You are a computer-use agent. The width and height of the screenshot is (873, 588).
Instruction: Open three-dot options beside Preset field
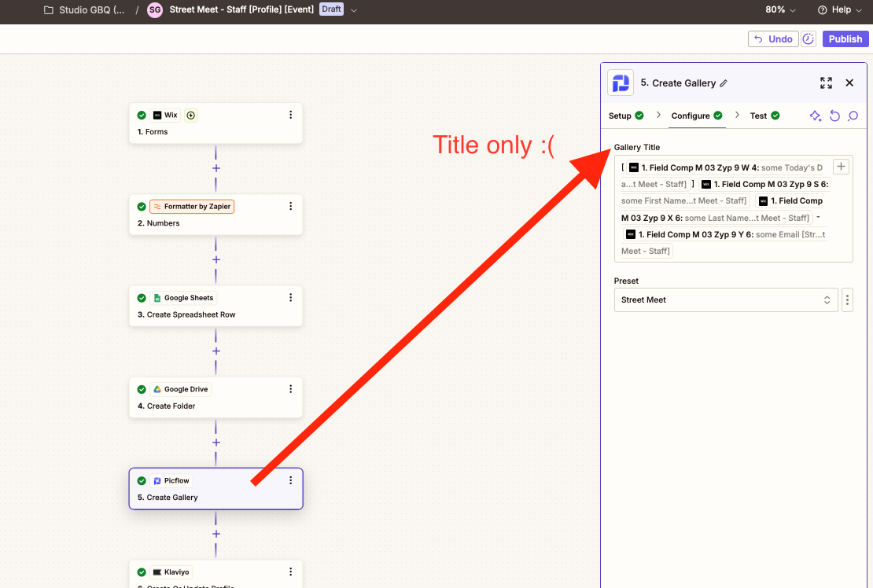pyautogui.click(x=847, y=300)
